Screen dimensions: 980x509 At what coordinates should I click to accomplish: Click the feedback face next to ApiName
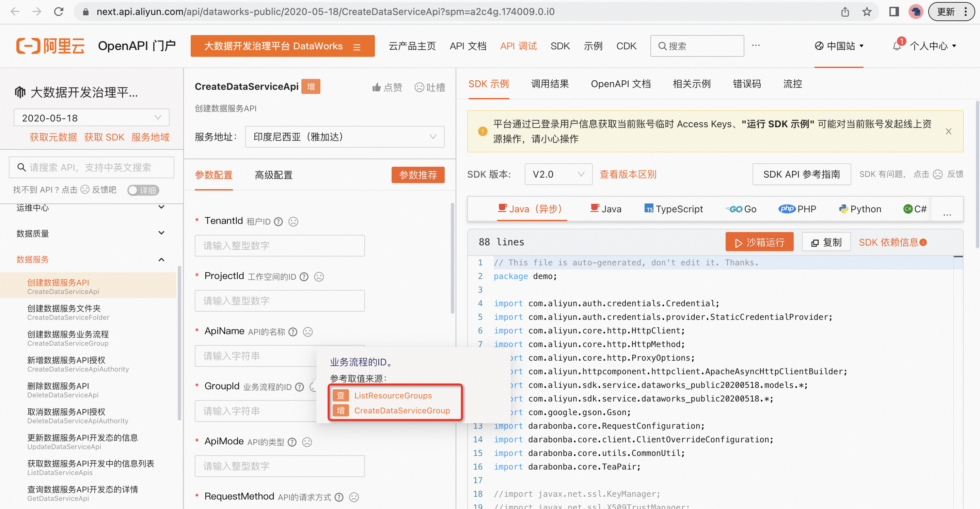308,332
